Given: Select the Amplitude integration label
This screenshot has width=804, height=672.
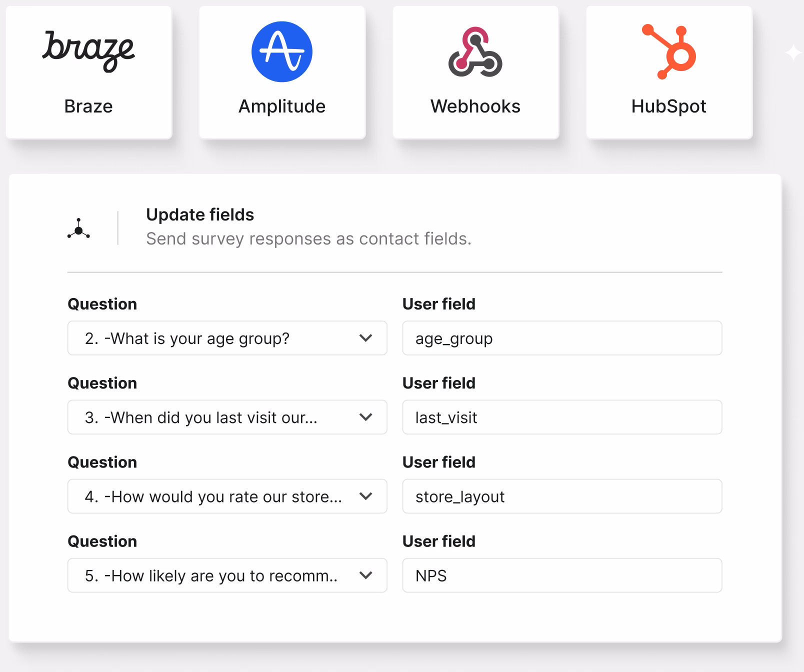Looking at the screenshot, I should click(x=282, y=106).
